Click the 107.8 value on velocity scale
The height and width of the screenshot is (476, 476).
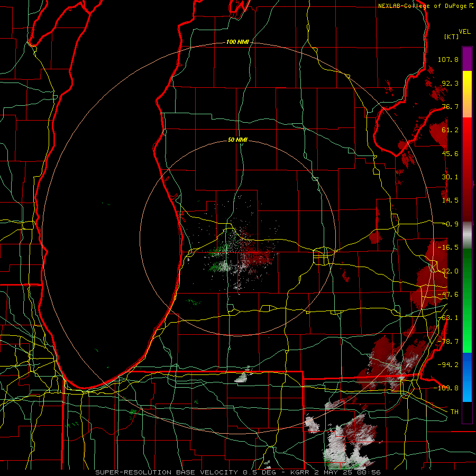(448, 59)
